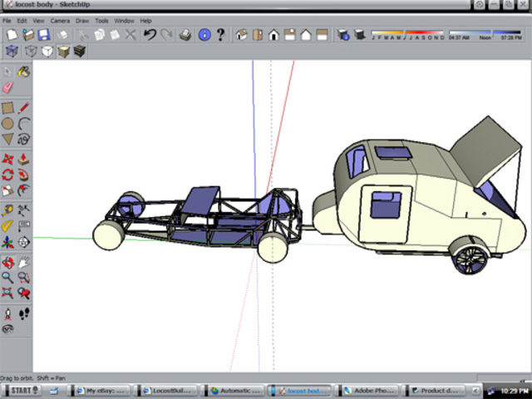Enable Hidden Line display style
Image resolution: width=532 pixels, height=399 pixels.
tap(47, 52)
